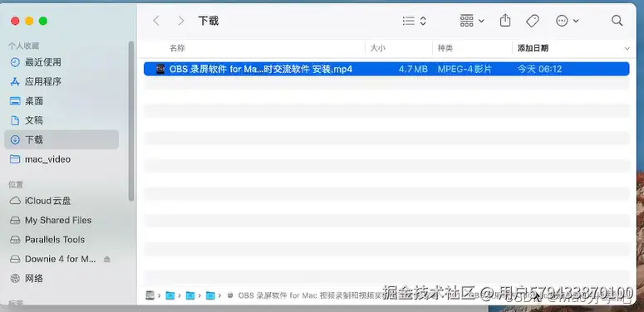This screenshot has width=644, height=312.
Task: Select 文稿 in the sidebar
Action: pos(61,120)
